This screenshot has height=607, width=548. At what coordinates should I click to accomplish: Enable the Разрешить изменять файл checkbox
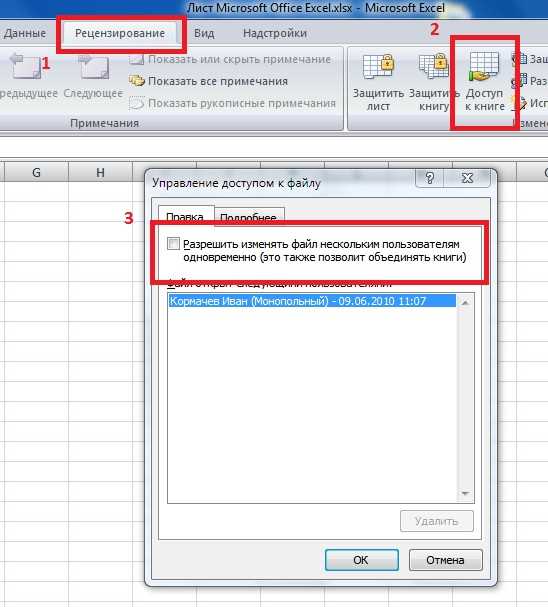point(173,244)
